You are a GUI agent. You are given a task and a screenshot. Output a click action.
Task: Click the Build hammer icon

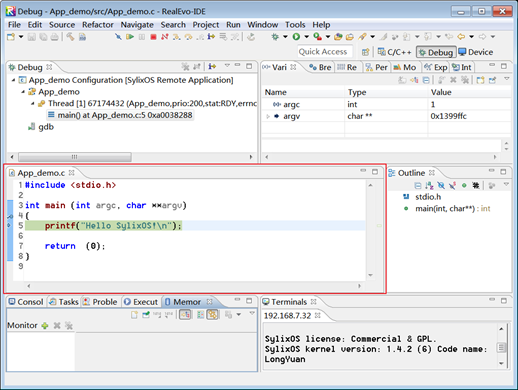pos(70,37)
